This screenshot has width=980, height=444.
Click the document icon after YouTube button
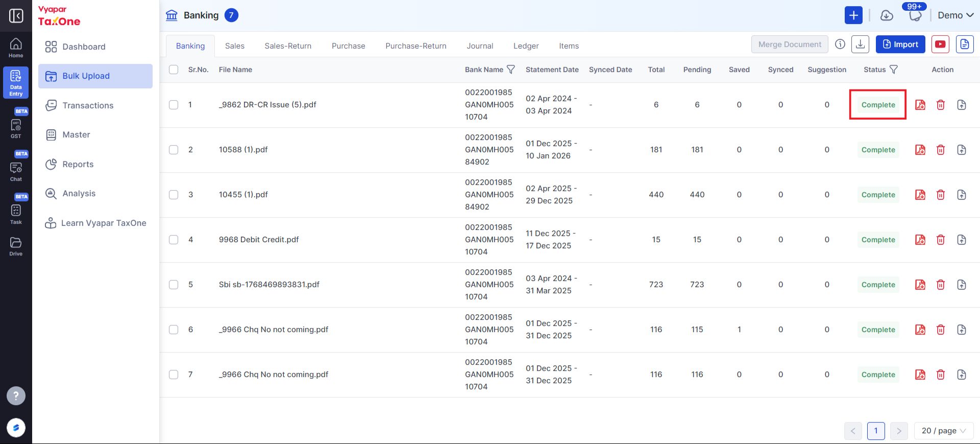[965, 44]
